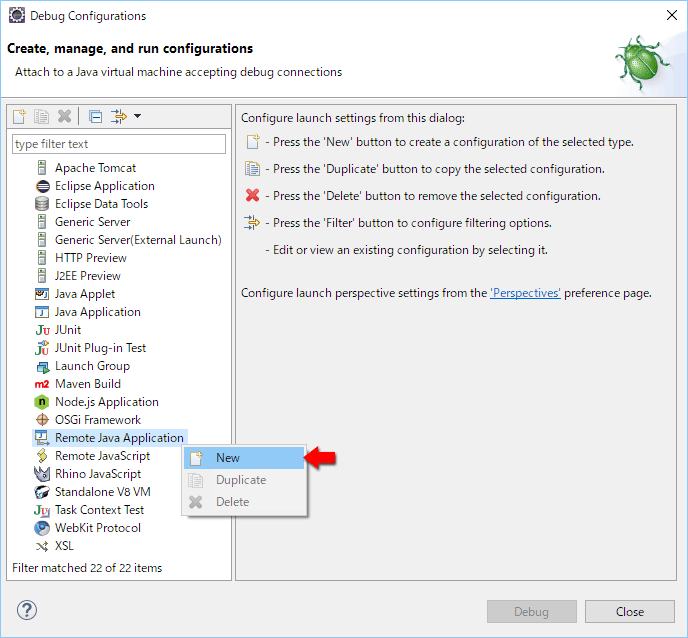This screenshot has width=688, height=638.
Task: Click the Collapse All toolbar icon
Action: pyautogui.click(x=95, y=116)
